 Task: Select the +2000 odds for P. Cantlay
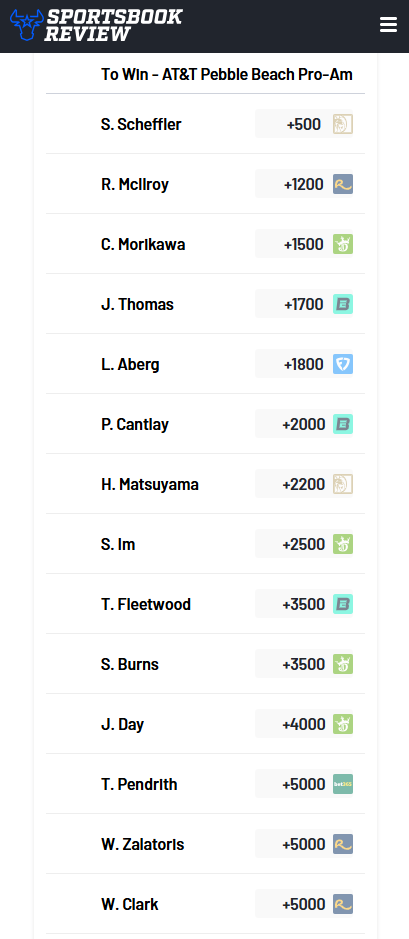click(x=304, y=424)
